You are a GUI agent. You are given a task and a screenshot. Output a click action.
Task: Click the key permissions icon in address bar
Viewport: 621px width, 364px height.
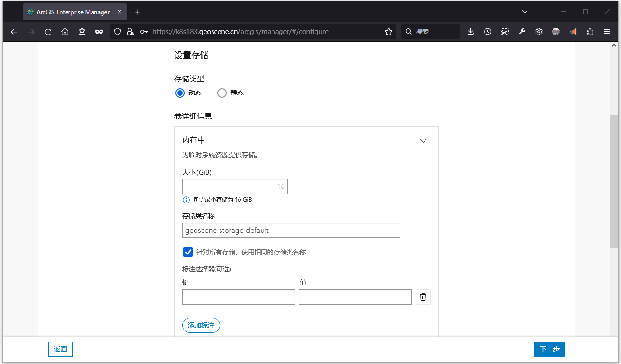point(144,32)
